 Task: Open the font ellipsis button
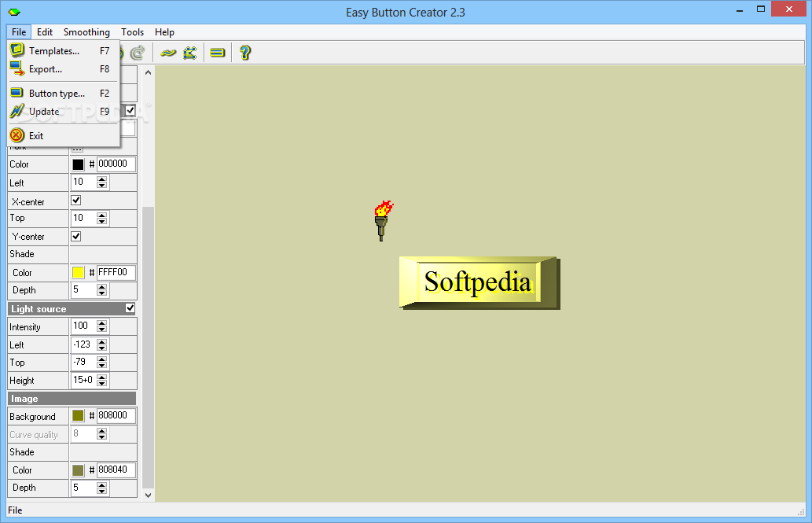coord(77,149)
